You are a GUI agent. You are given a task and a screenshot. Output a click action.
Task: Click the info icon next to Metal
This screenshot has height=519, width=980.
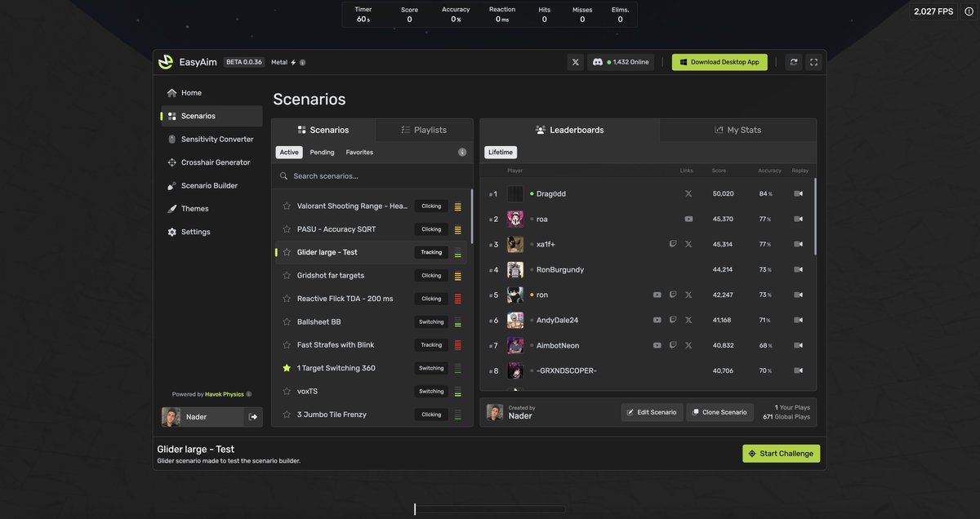(x=302, y=62)
